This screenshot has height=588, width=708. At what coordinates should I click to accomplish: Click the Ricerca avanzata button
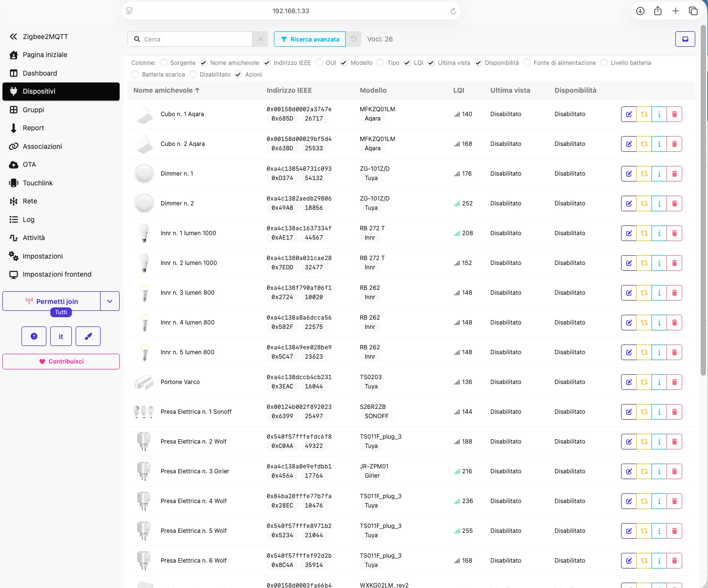coord(310,39)
